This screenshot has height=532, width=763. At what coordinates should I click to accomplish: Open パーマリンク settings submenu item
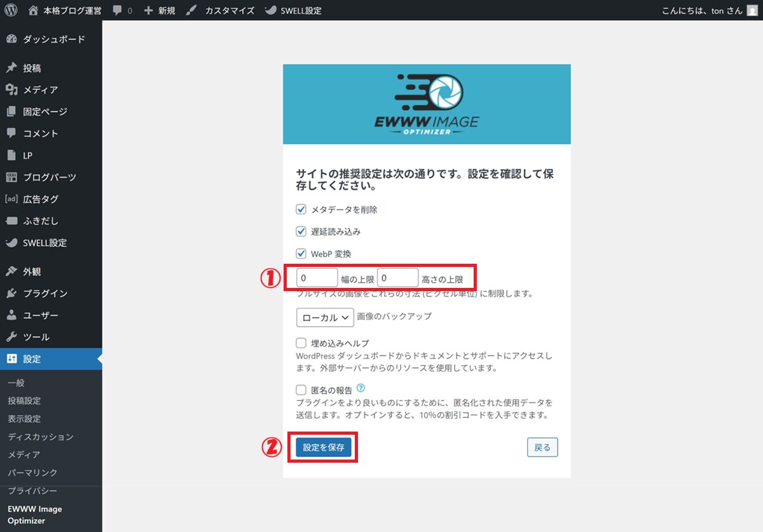point(32,473)
